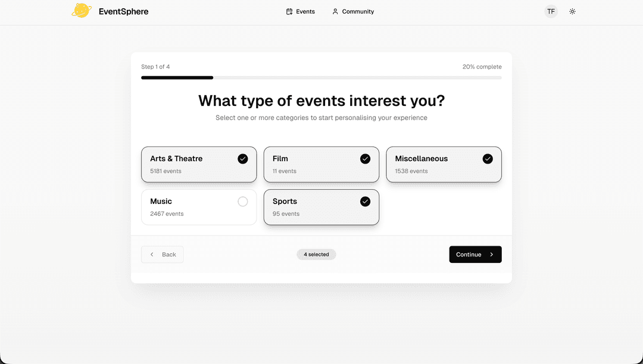Deselect the Sports category
This screenshot has height=364, width=643.
321,207
